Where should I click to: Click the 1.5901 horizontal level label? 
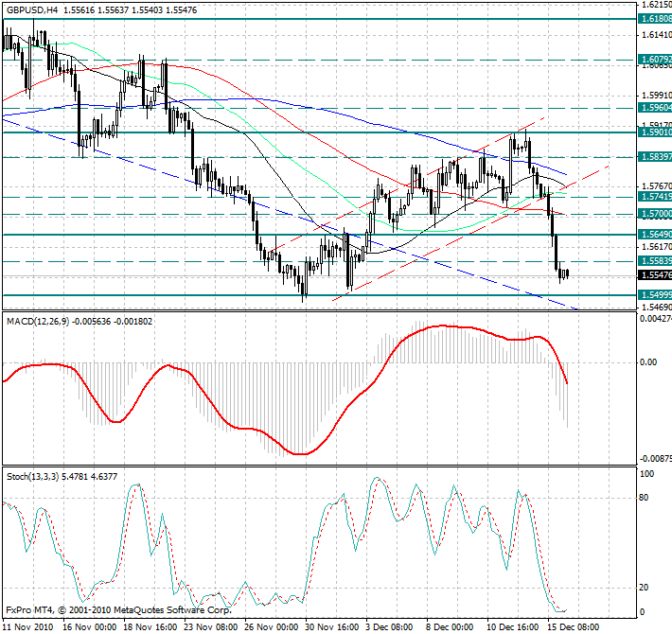point(655,133)
